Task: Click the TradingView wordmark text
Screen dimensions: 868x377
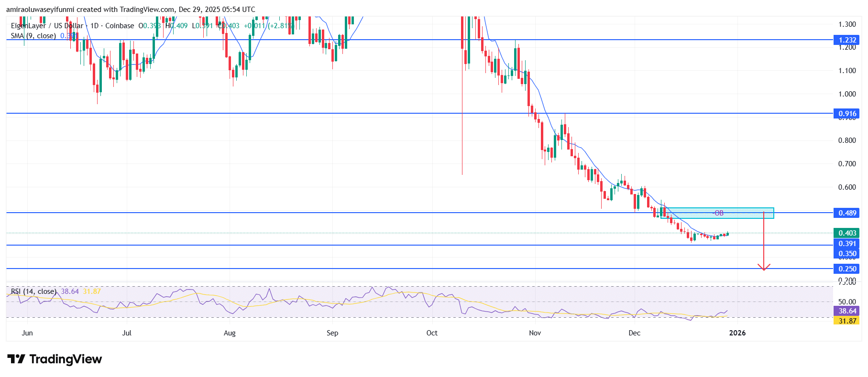Action: pos(66,359)
